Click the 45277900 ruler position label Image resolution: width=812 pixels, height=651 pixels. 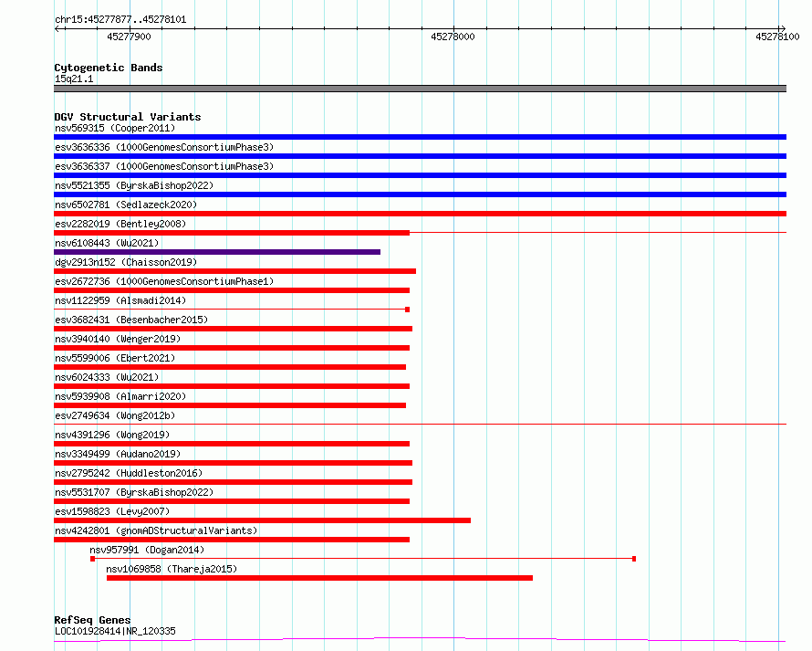click(129, 37)
